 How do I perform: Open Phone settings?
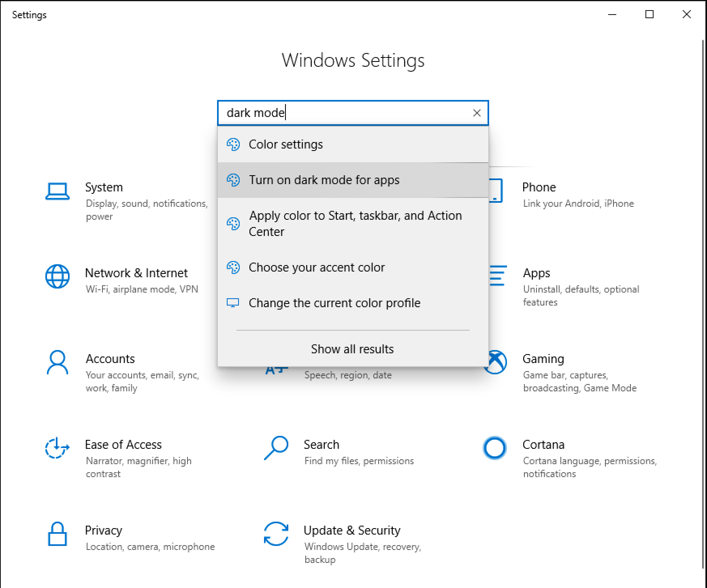coord(539,187)
